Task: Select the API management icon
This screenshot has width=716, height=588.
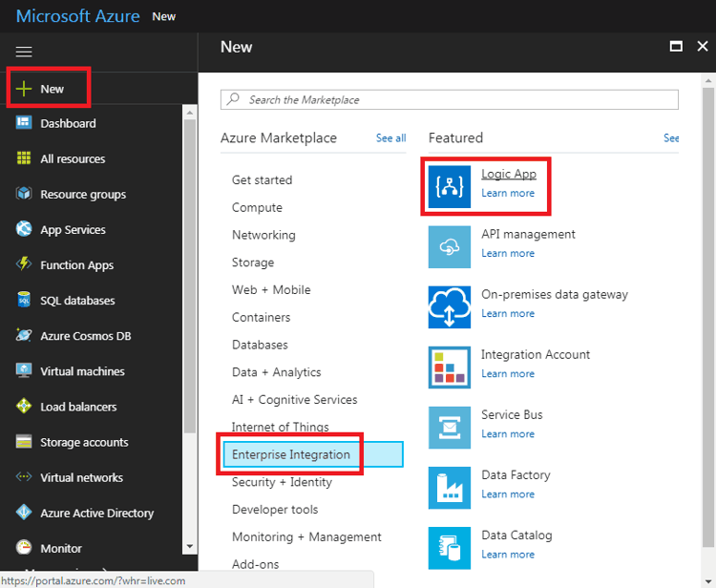Action: click(x=450, y=245)
